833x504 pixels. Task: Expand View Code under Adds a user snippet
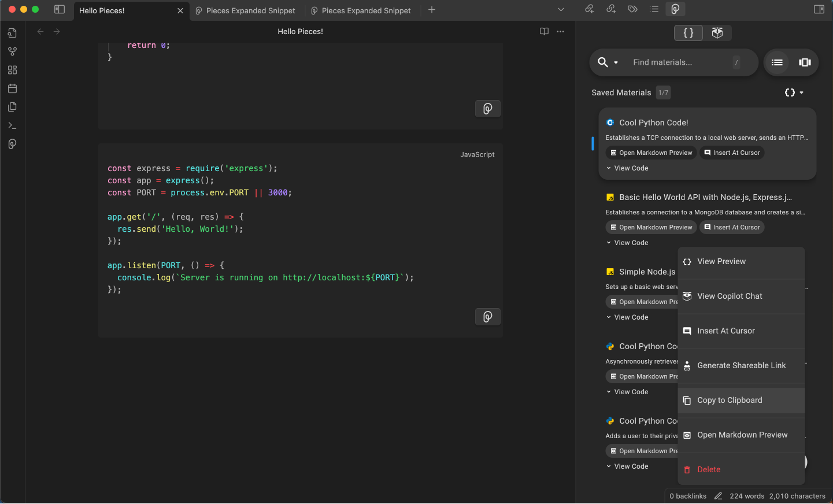tap(627, 466)
